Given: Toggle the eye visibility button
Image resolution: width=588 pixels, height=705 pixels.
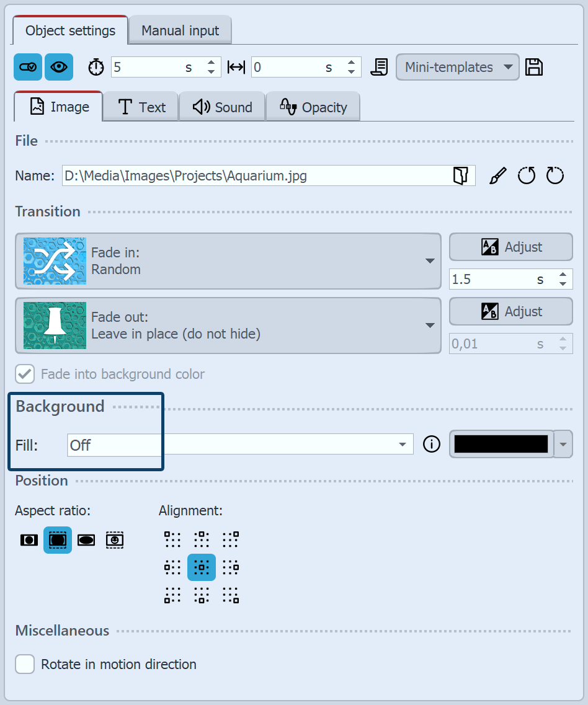Looking at the screenshot, I should click(59, 67).
